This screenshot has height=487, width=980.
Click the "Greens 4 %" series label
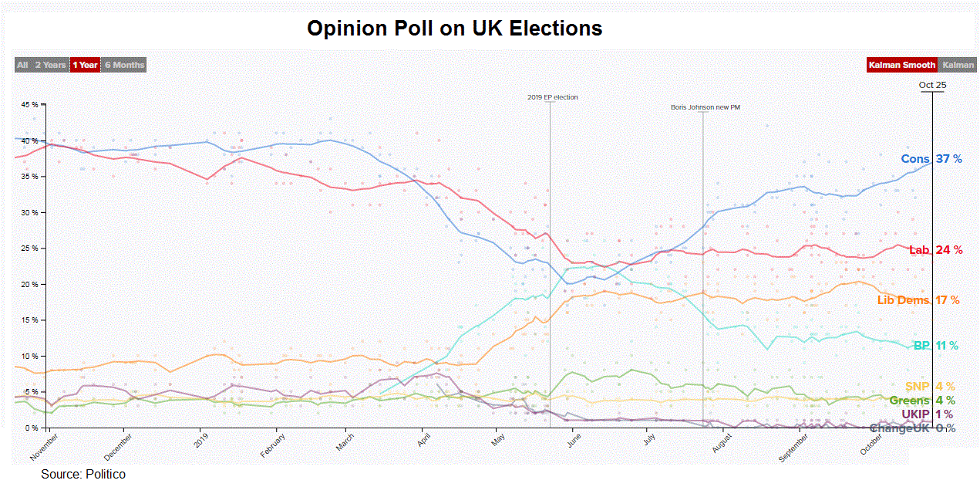922,401
